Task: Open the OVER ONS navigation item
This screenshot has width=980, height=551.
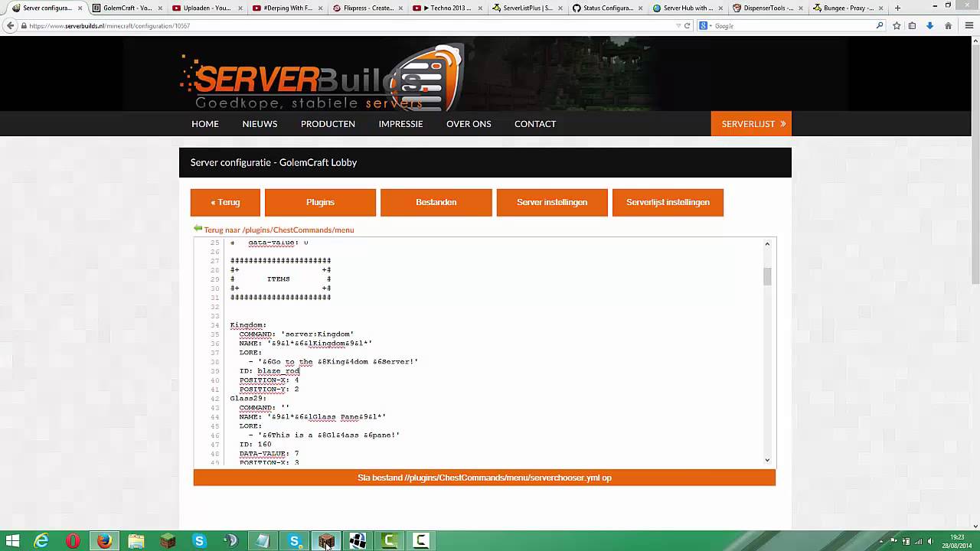Action: point(469,124)
